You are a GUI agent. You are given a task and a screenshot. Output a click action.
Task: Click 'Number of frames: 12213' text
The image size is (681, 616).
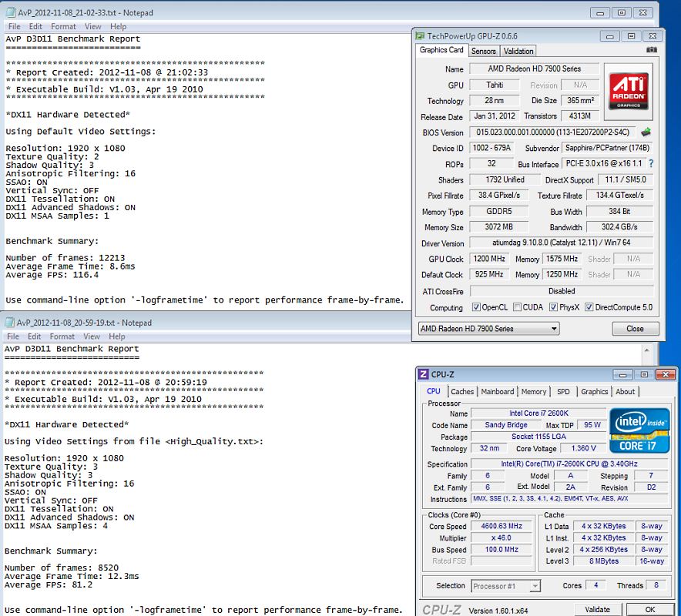[65, 258]
